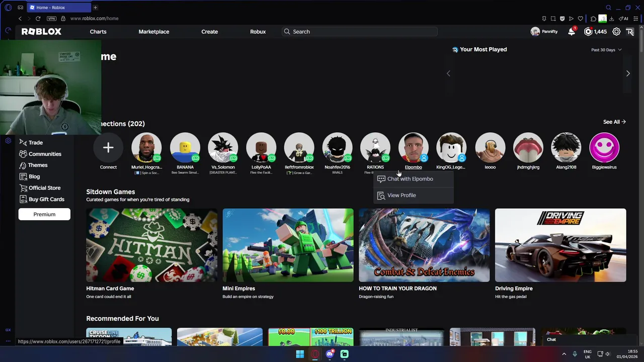Click the browser snapshot icon
This screenshot has height=362, width=644.
(553, 19)
